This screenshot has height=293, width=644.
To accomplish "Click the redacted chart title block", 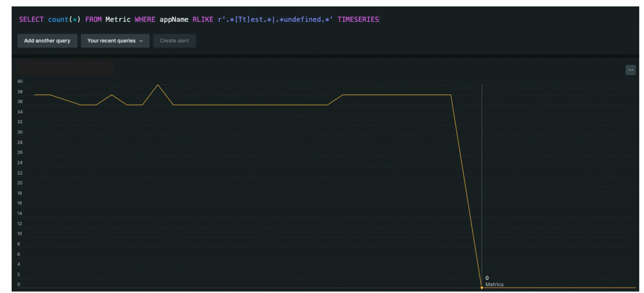I will 65,68.
